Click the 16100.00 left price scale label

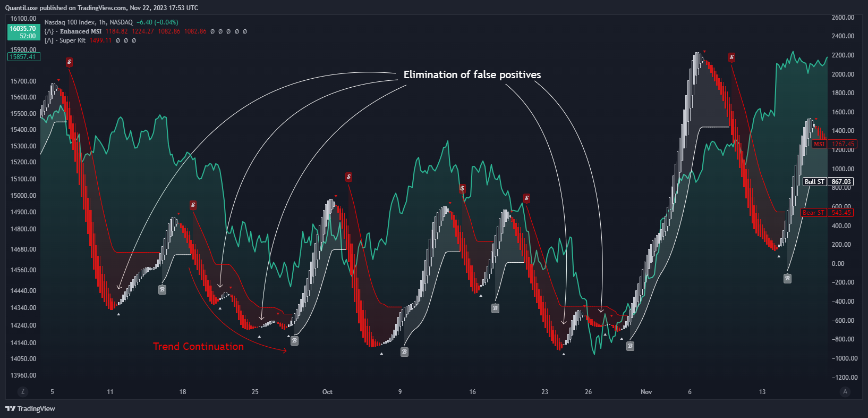click(x=23, y=19)
